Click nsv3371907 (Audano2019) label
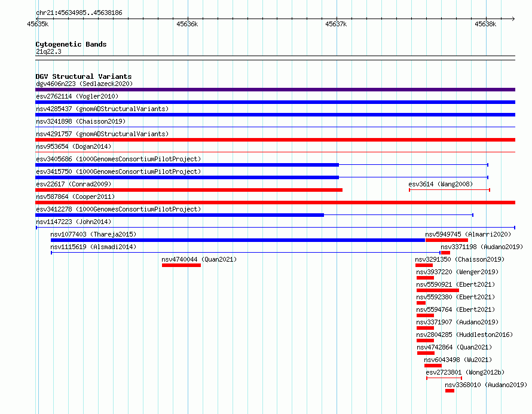Viewport: 532px width, 414px height. tap(457, 322)
